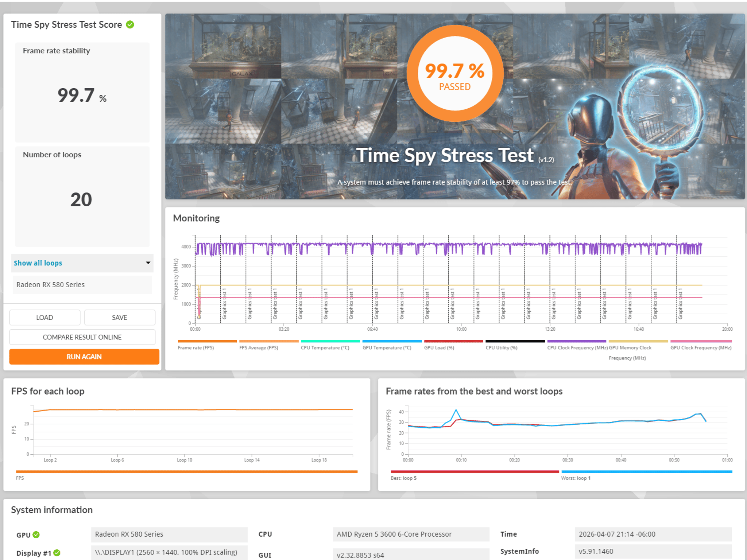The width and height of the screenshot is (747, 560).
Task: Toggle the FPS Average legend series
Action: pyautogui.click(x=268, y=345)
